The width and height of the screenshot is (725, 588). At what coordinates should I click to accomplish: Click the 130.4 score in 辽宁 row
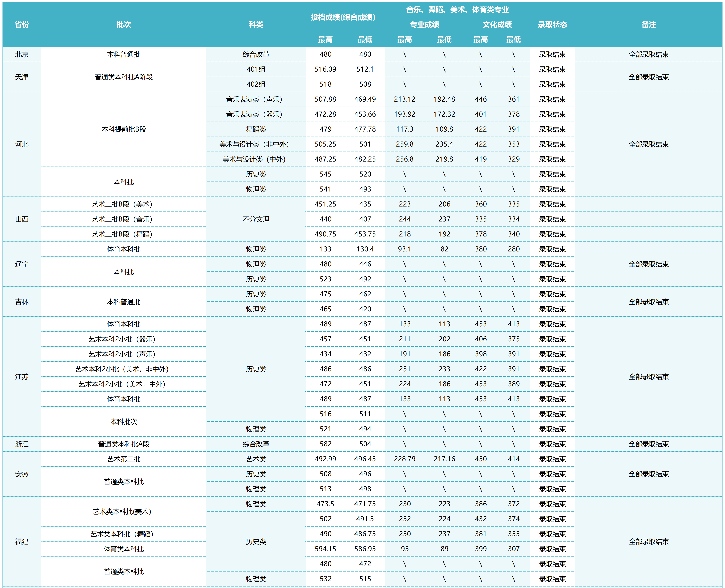pos(365,249)
